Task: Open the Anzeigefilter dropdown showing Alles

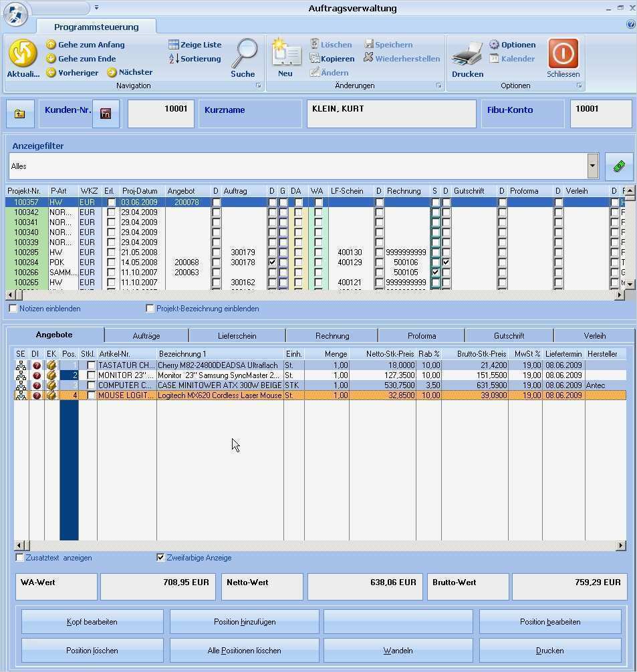Action: click(592, 166)
